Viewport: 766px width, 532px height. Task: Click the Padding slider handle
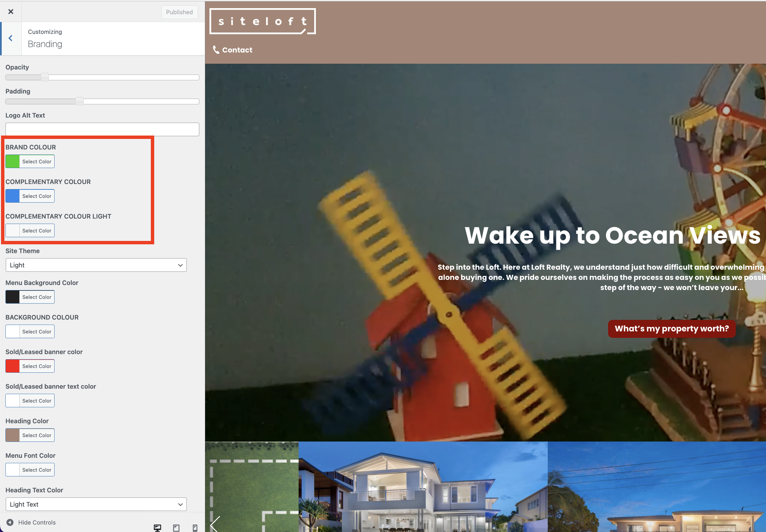pyautogui.click(x=79, y=101)
